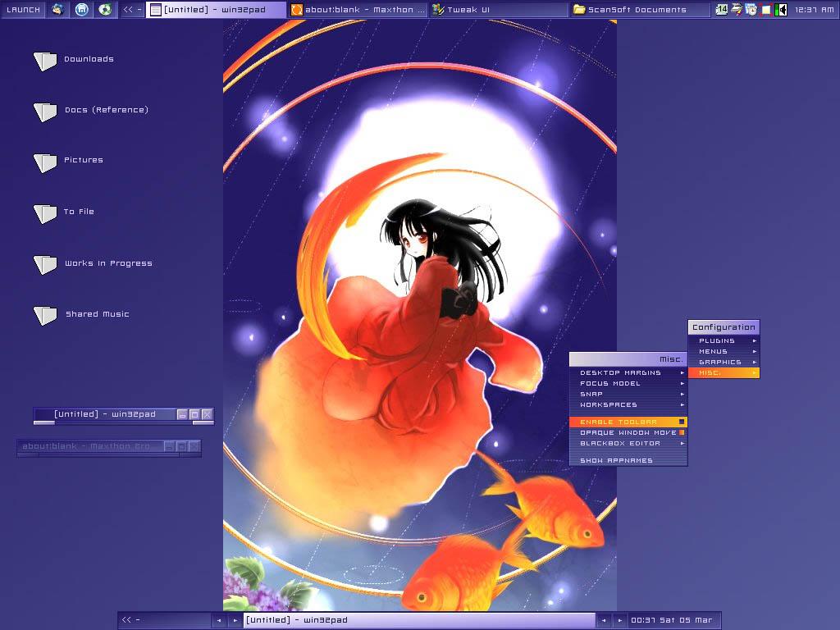Expand the Workspaces submenu arrow
Viewport: 840px width, 630px height.
point(682,405)
